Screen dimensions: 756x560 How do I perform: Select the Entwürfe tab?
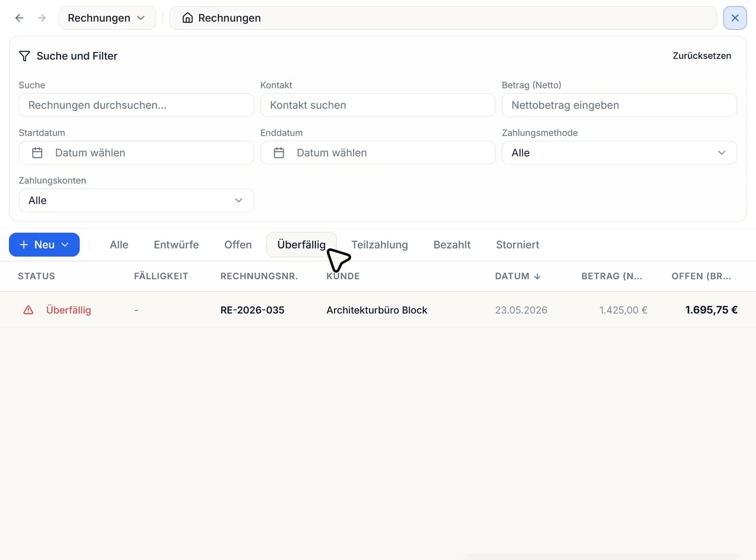point(176,245)
